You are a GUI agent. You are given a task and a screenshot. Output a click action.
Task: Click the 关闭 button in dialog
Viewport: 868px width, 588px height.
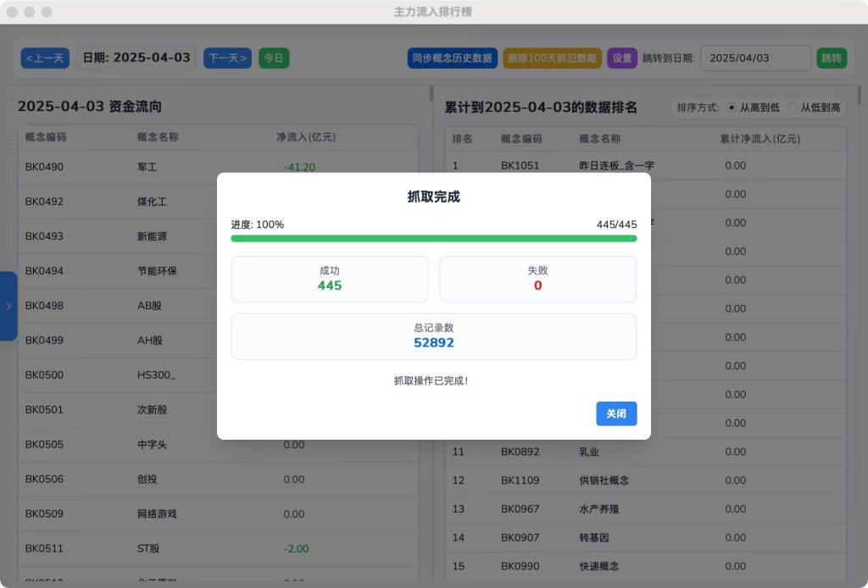616,413
